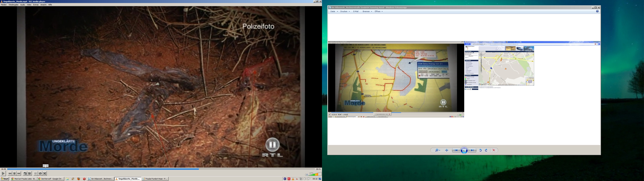Launch Firefox from quick launch
Viewport: 644px width, 181px height.
pos(79,179)
